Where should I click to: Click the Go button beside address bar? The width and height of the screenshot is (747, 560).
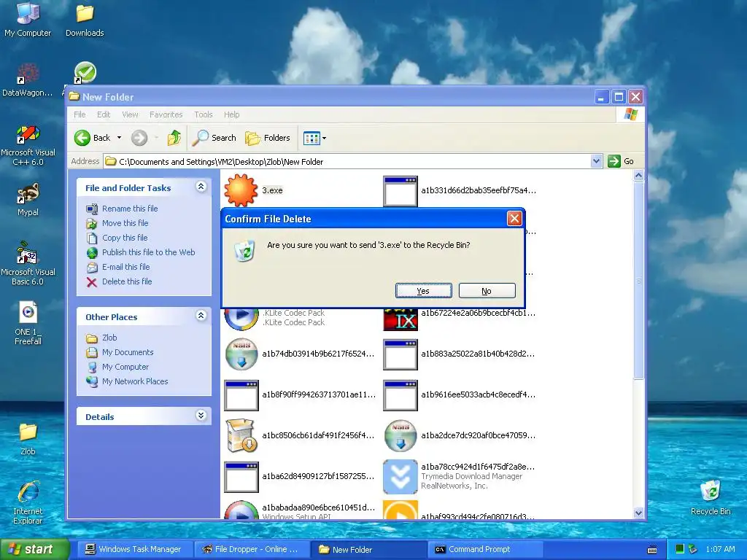coord(621,161)
